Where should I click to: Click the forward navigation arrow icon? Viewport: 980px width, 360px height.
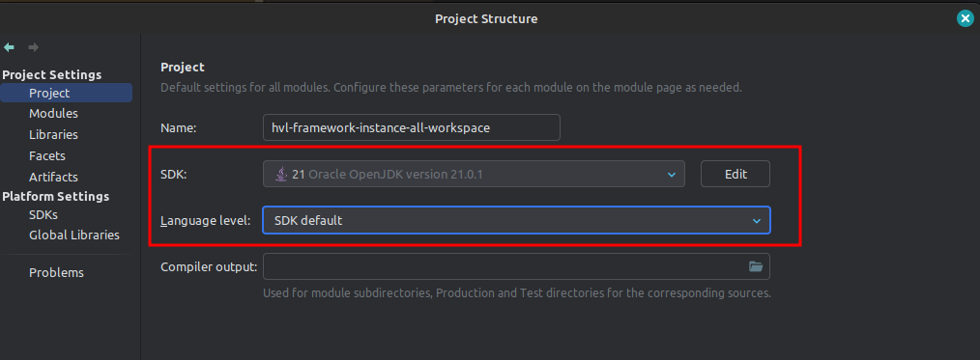click(34, 47)
